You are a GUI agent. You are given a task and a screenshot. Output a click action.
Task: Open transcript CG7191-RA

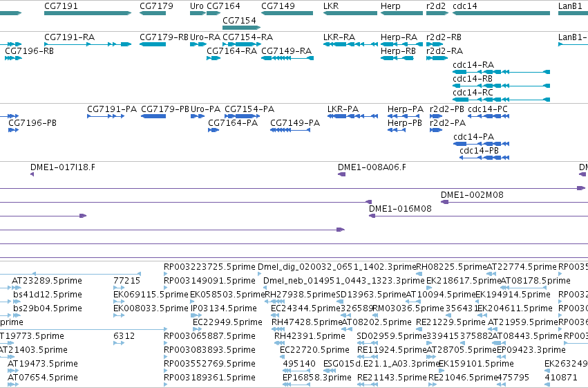pos(69,37)
